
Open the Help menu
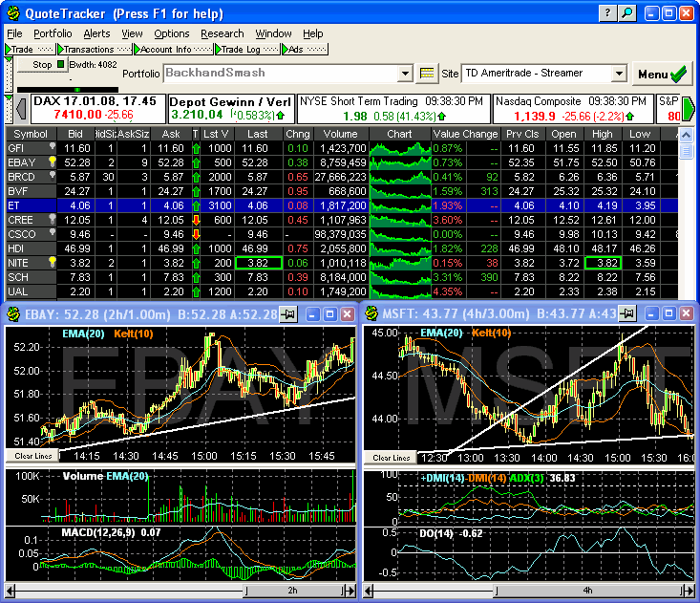tap(313, 33)
